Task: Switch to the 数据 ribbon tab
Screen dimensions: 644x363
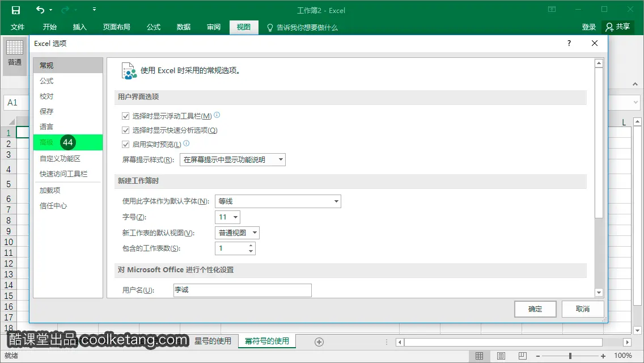Action: pos(184,27)
